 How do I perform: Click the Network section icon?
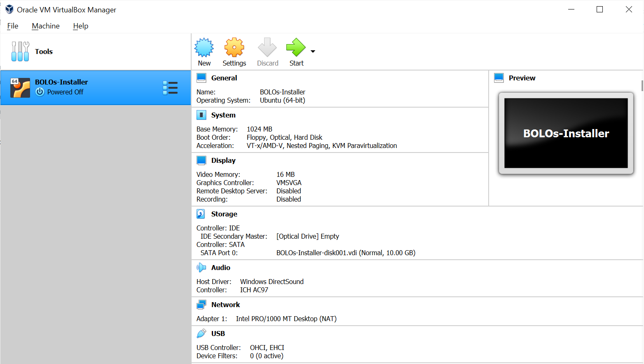201,305
